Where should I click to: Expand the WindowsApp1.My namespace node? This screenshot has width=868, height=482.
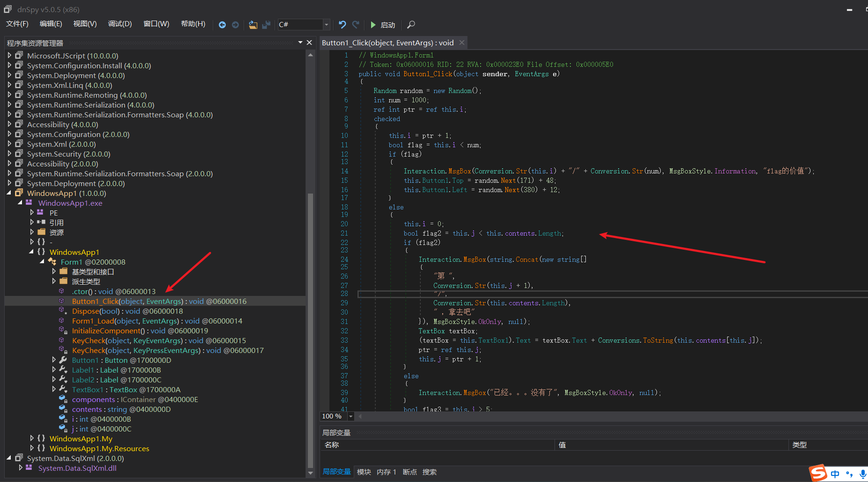tap(32, 439)
